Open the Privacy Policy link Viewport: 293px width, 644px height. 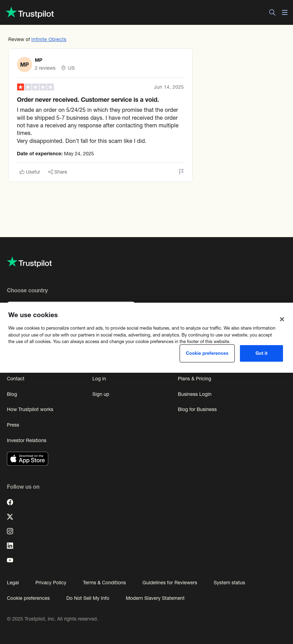51,583
